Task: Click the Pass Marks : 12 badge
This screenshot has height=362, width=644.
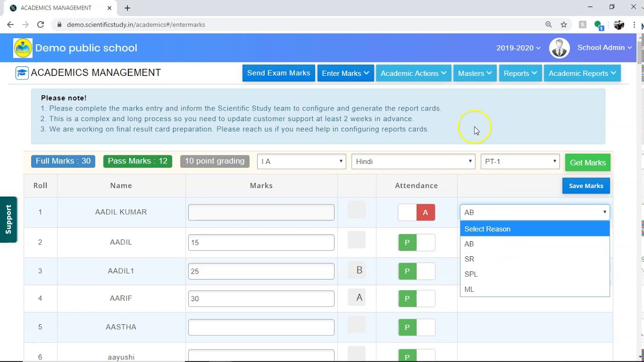Action: [137, 161]
